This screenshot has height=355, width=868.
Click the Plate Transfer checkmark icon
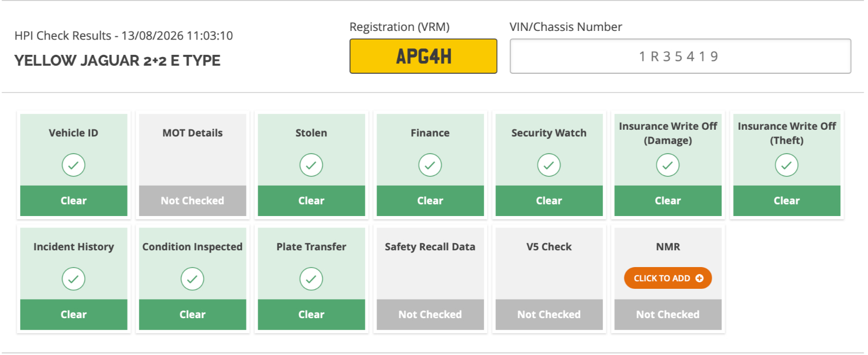pos(311,279)
